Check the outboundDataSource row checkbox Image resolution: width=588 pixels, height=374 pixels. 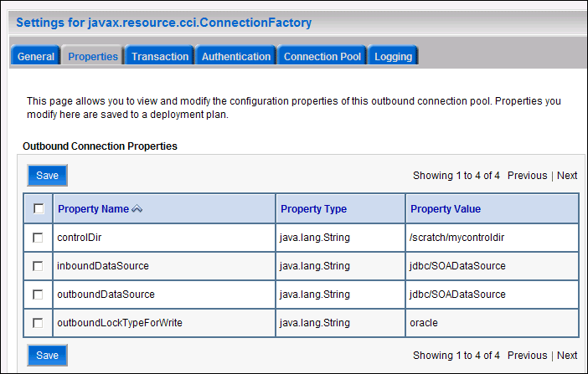click(x=38, y=295)
